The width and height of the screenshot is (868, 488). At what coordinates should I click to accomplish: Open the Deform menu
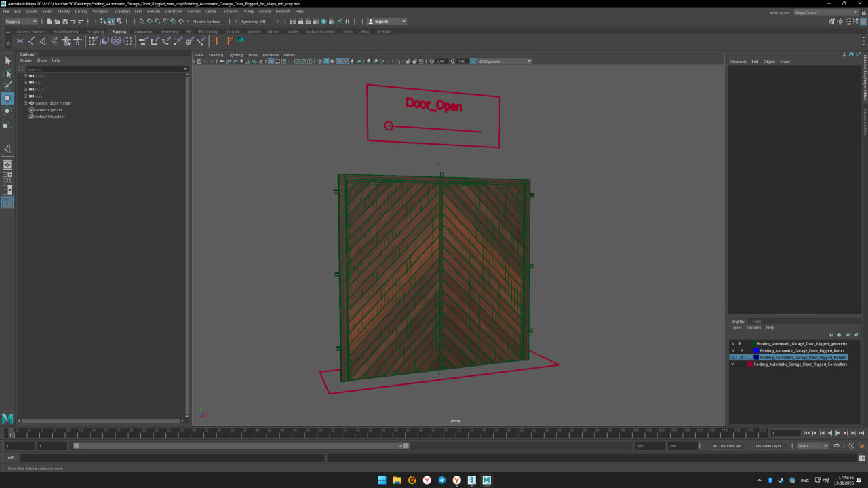[x=153, y=12]
